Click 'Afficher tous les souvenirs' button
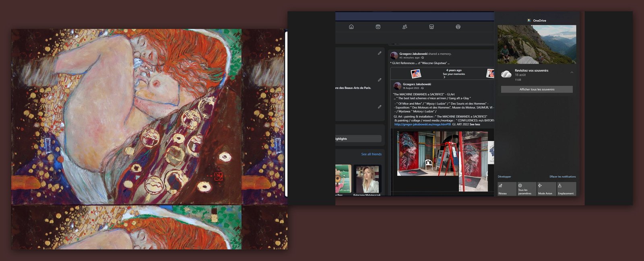644x261 pixels. (537, 89)
